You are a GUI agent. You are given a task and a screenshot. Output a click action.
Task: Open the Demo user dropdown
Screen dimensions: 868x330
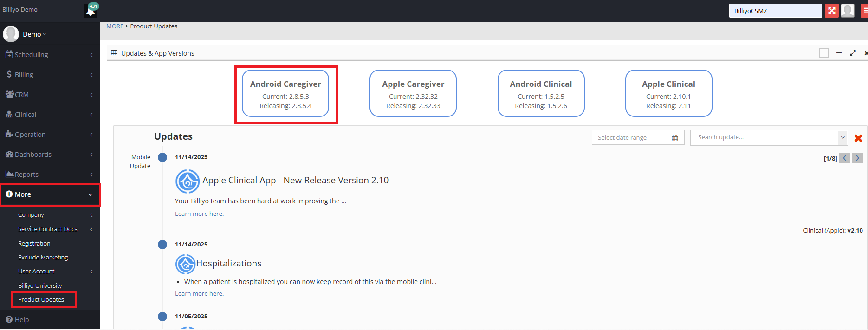click(34, 34)
